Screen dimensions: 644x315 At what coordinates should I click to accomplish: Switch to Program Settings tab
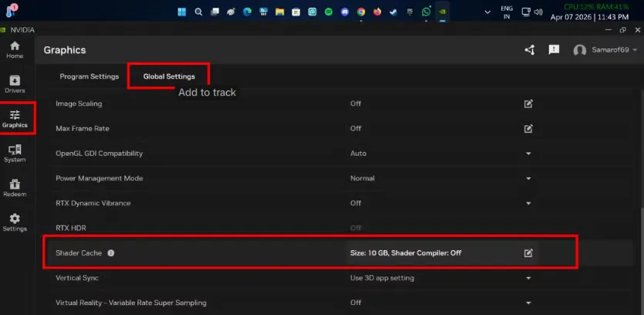point(89,76)
